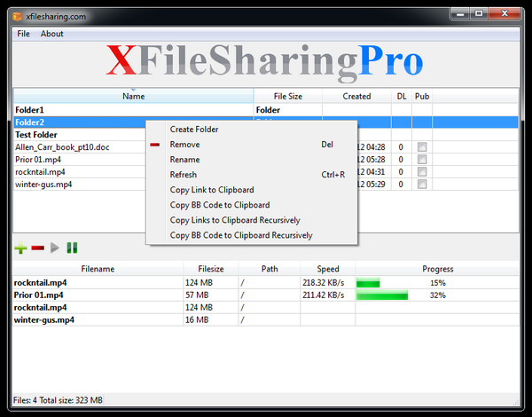This screenshot has height=417, width=532.
Task: Select the Allen_Carr_book_pt10.doc file
Action: tap(266, 147)
